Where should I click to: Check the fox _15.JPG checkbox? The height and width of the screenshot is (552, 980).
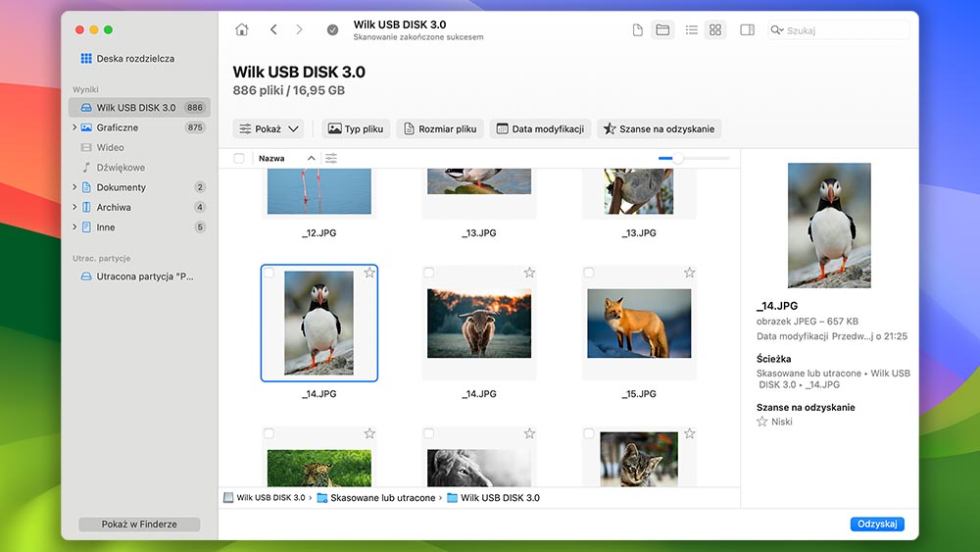coord(589,272)
